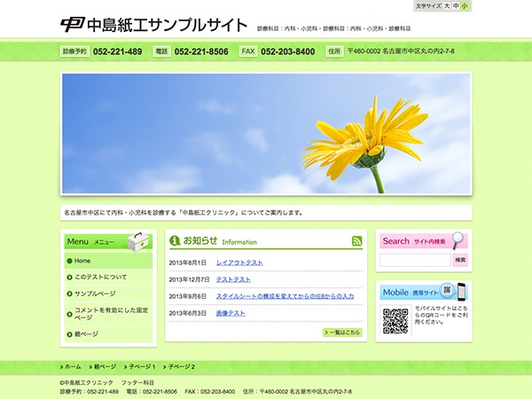The height and width of the screenshot is (399, 532).
Task: Click the 中島紙工サンプルサイト site title
Action: coord(168,25)
